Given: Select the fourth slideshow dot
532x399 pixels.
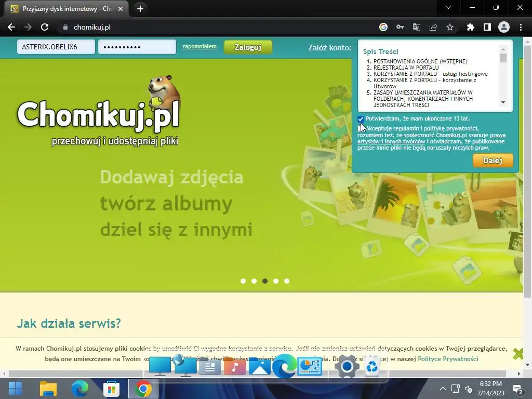Looking at the screenshot, I should tap(276, 281).
